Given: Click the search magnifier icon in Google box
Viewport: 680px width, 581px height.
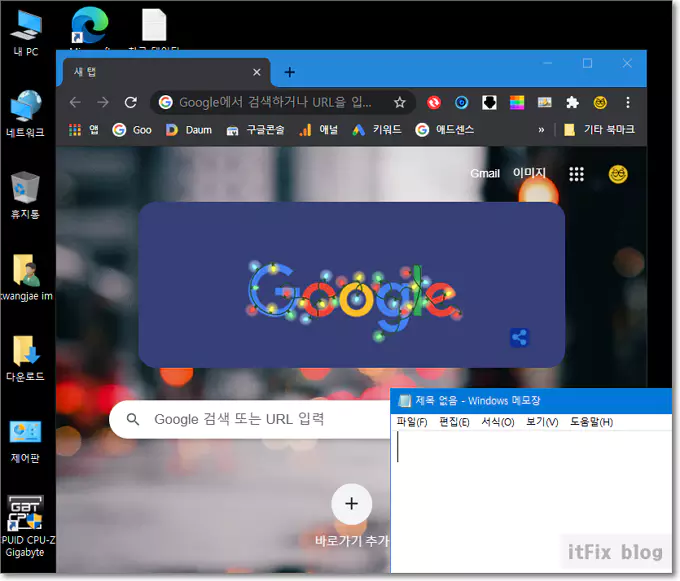Looking at the screenshot, I should (x=133, y=419).
